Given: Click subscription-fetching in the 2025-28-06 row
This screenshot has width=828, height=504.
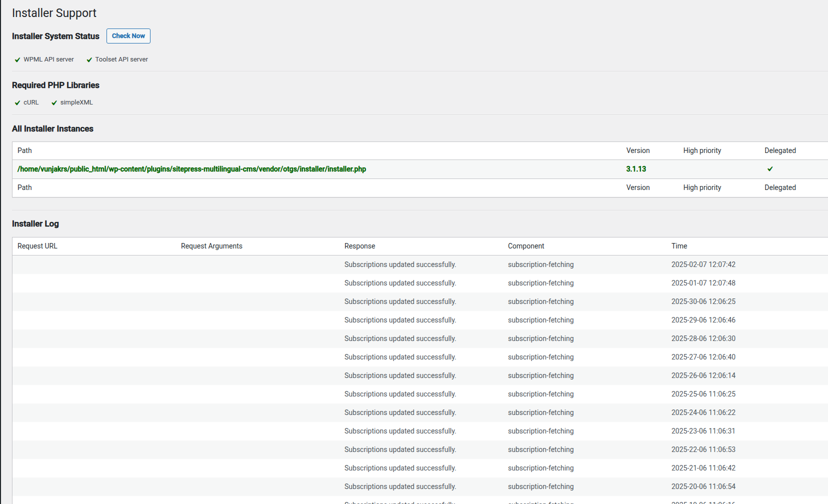Looking at the screenshot, I should click(x=541, y=338).
